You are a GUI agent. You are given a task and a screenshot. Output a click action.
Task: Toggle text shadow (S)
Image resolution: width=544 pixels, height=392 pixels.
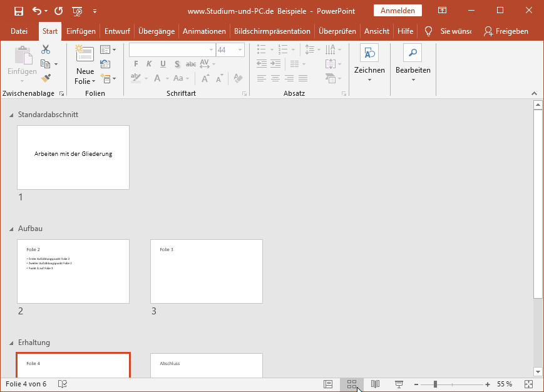pyautogui.click(x=177, y=64)
